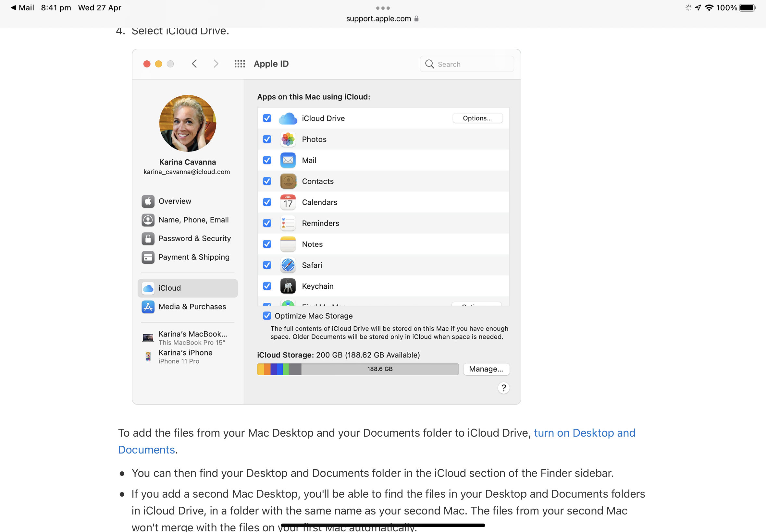Image resolution: width=766 pixels, height=532 pixels.
Task: Go forward using the right chevron
Action: 216,64
